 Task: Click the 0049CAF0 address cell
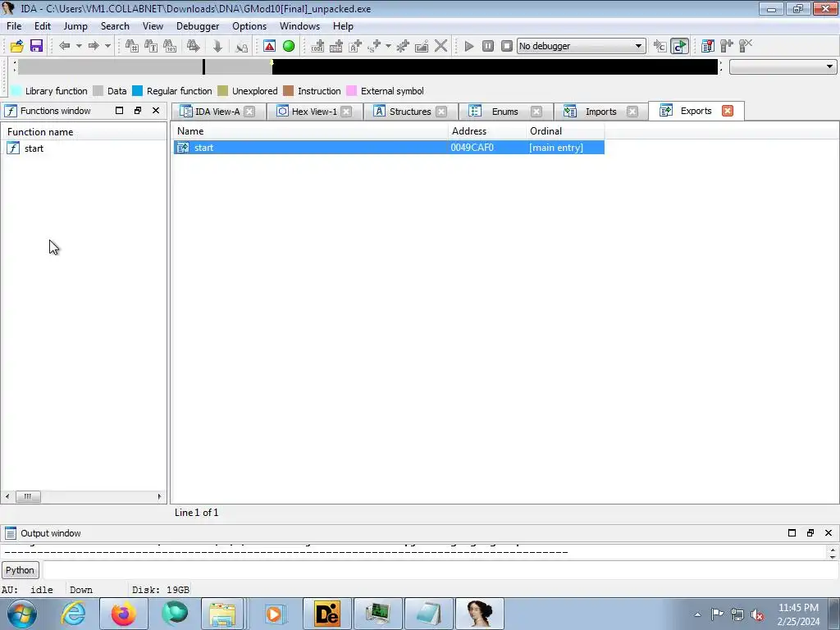click(472, 148)
